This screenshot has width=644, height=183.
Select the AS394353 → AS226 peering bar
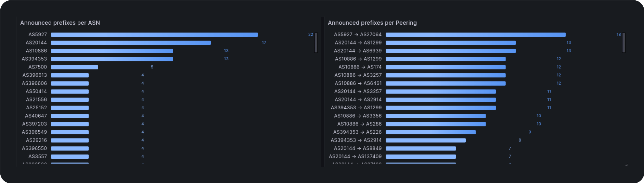(430, 132)
